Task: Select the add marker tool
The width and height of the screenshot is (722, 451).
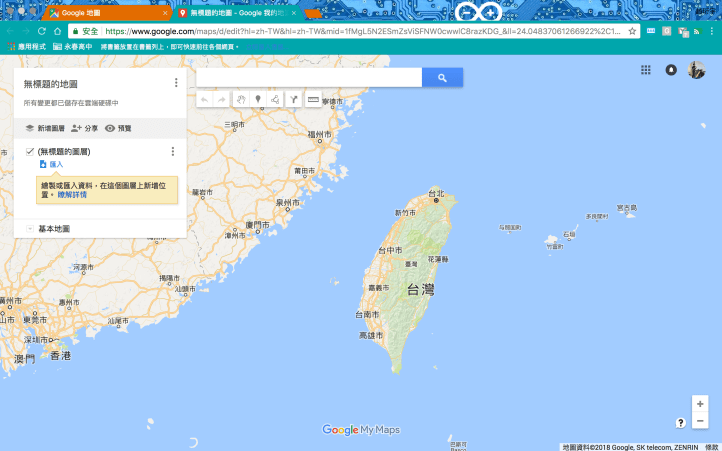Action: 258,100
